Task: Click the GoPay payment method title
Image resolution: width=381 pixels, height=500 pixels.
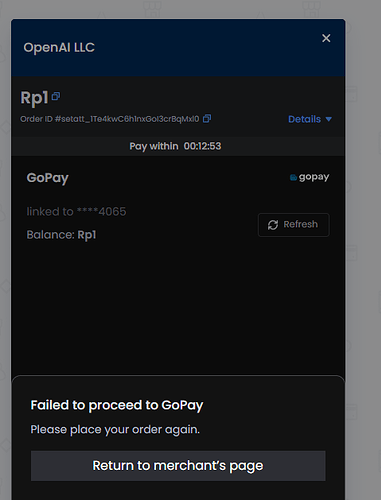Action: pyautogui.click(x=48, y=178)
